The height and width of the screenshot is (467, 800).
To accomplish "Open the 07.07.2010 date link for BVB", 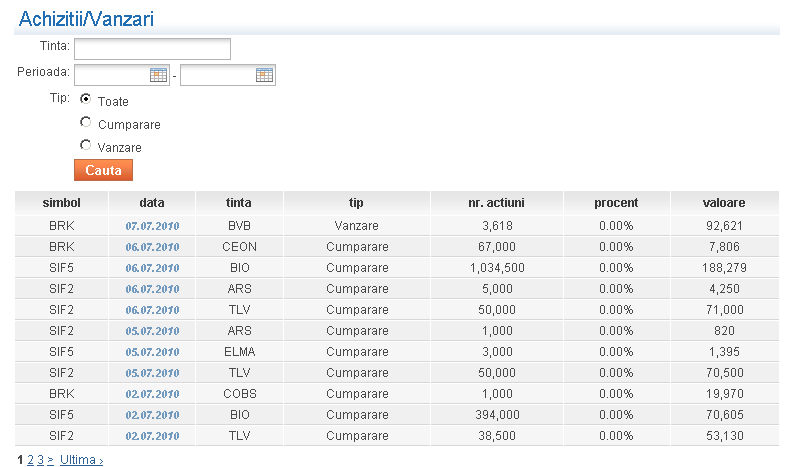I will tap(152, 226).
